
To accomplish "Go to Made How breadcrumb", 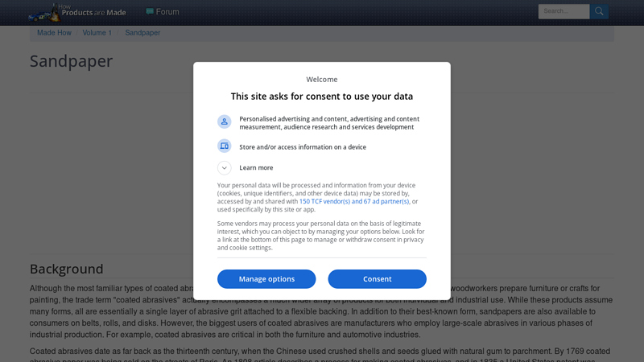I will [54, 33].
